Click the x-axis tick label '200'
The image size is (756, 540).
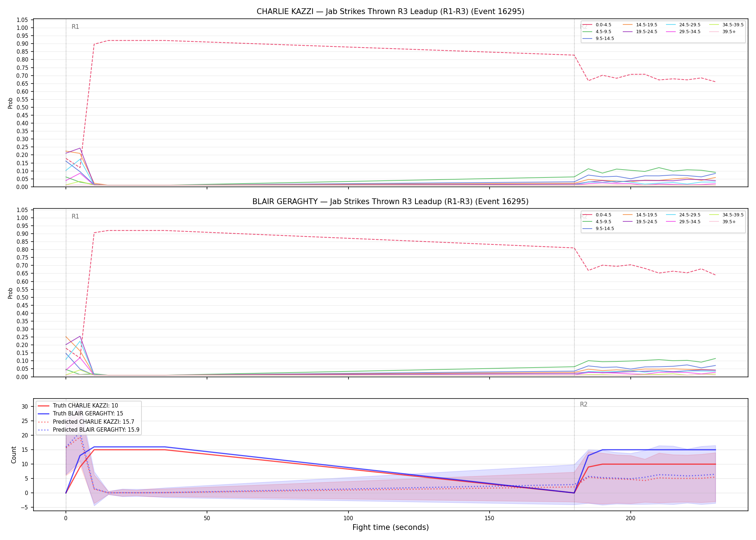[x=630, y=518]
